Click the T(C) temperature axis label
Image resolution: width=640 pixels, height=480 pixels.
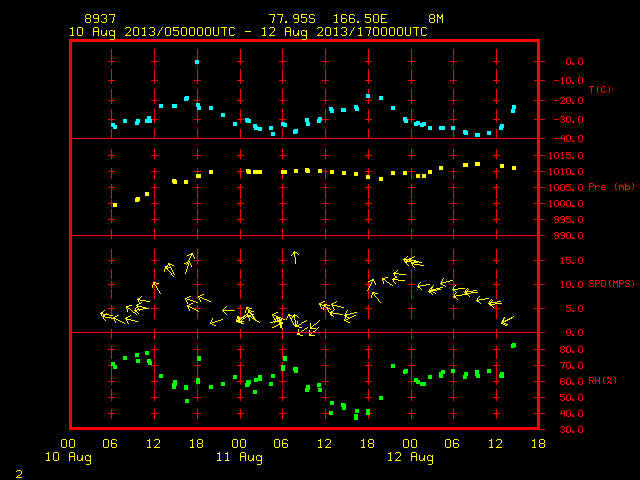click(600, 89)
